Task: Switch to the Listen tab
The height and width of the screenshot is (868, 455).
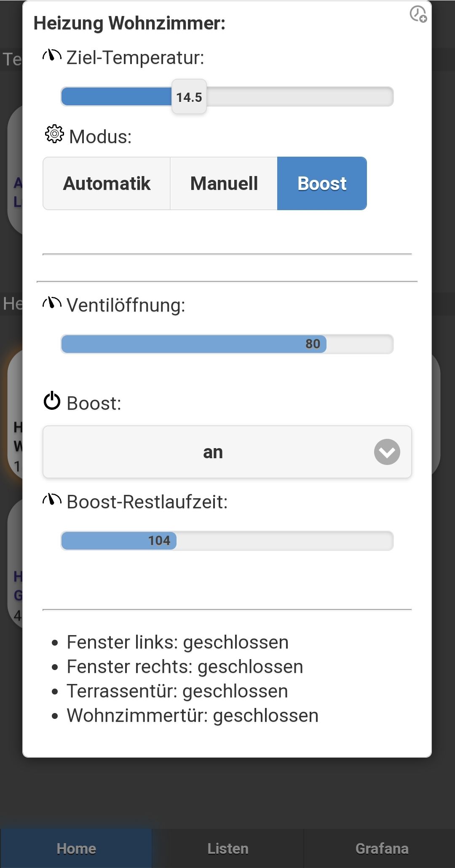Action: (227, 848)
